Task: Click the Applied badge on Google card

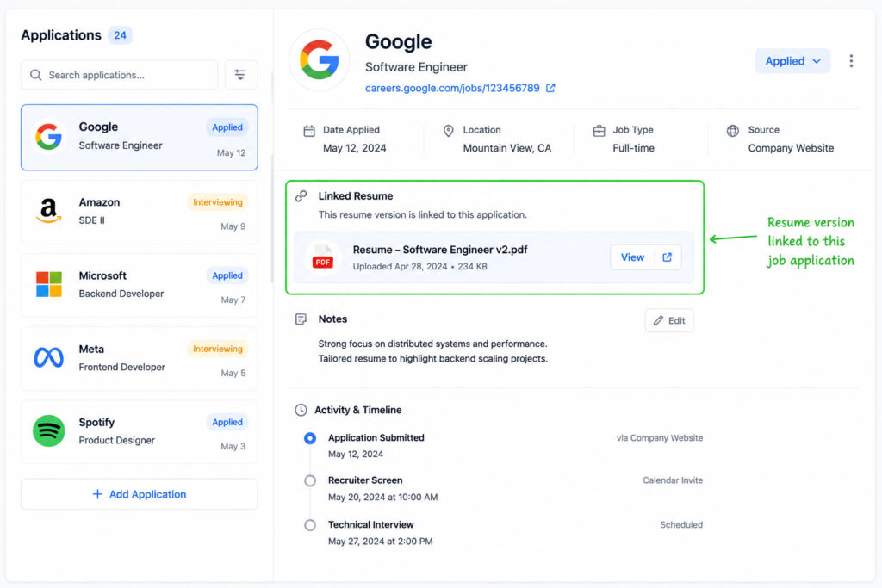Action: click(227, 127)
